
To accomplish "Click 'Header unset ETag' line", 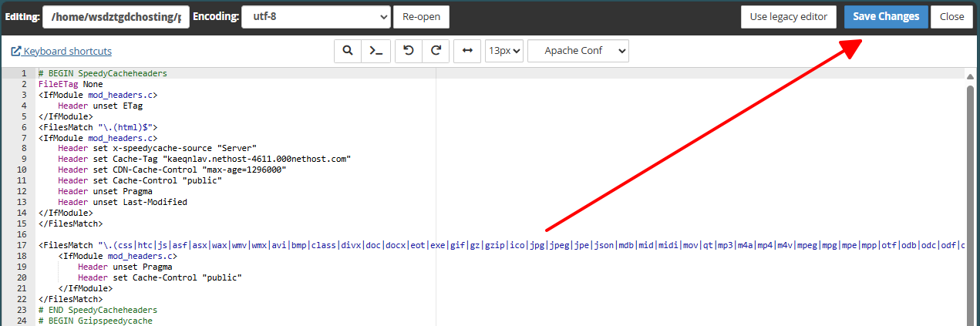I will point(100,106).
